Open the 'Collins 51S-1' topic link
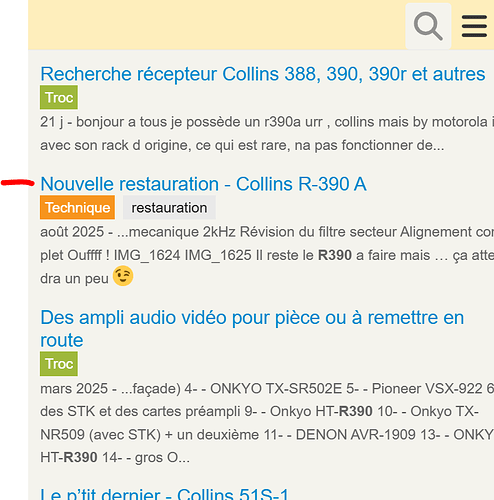This screenshot has height=500, width=494. coord(164,494)
